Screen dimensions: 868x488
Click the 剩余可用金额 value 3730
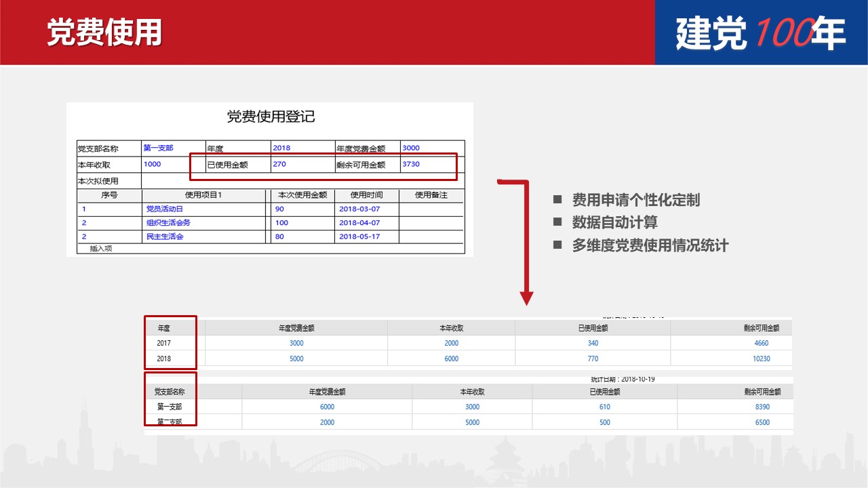(x=411, y=164)
